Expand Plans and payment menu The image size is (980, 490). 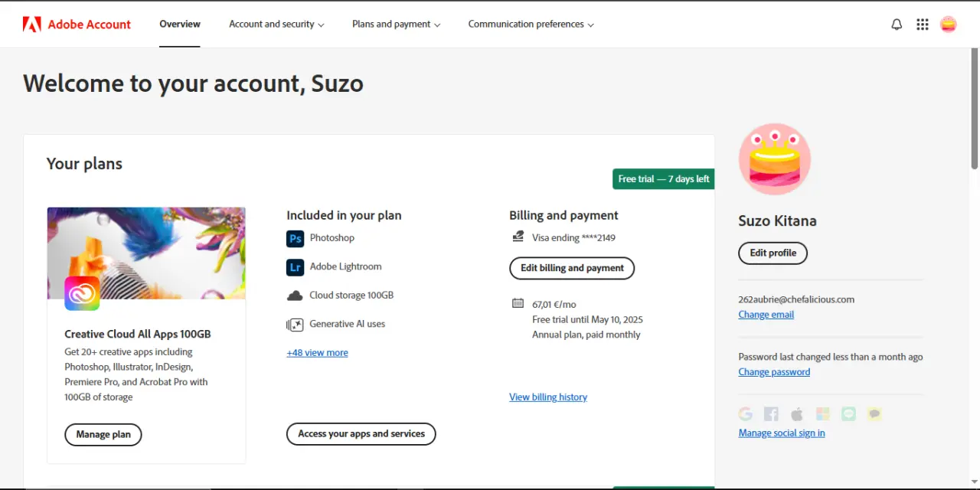(397, 24)
